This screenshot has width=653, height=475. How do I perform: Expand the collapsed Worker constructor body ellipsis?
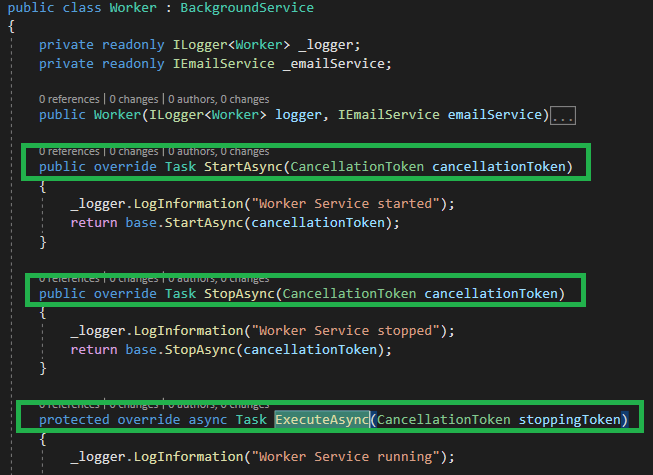coord(563,115)
